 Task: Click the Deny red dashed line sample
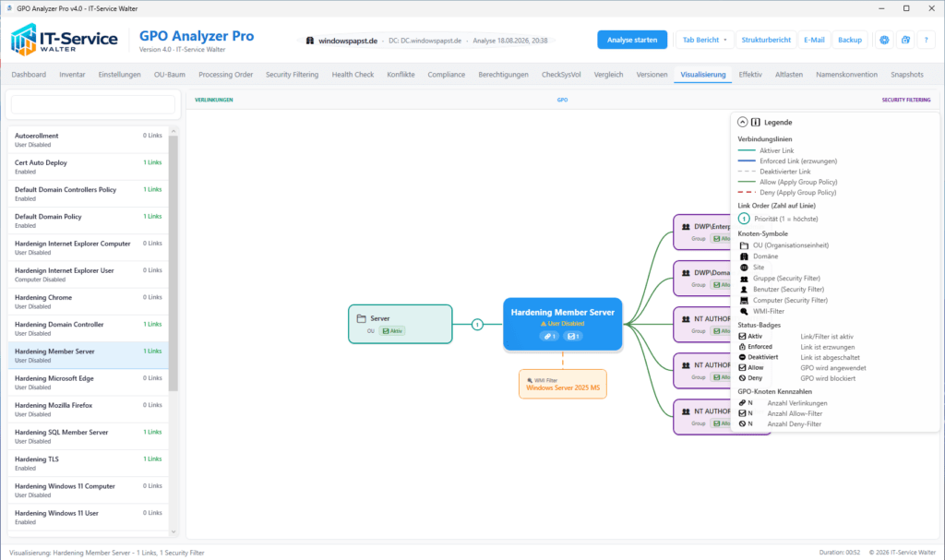[746, 192]
